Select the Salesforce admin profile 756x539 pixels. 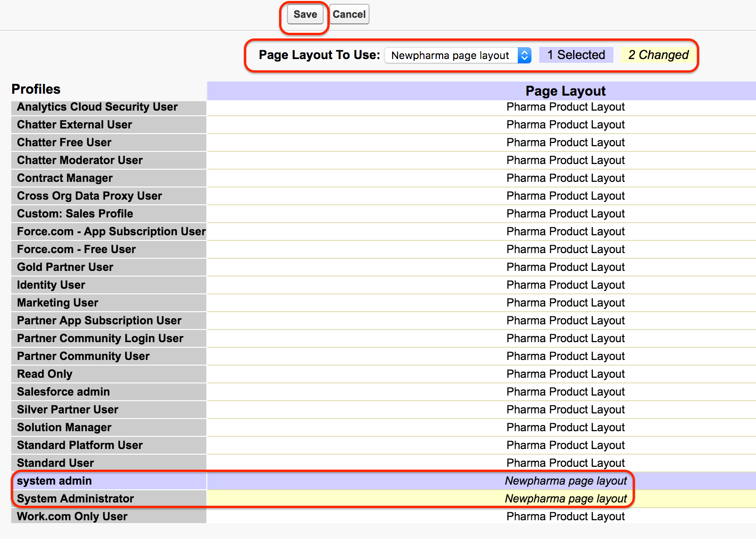63,392
